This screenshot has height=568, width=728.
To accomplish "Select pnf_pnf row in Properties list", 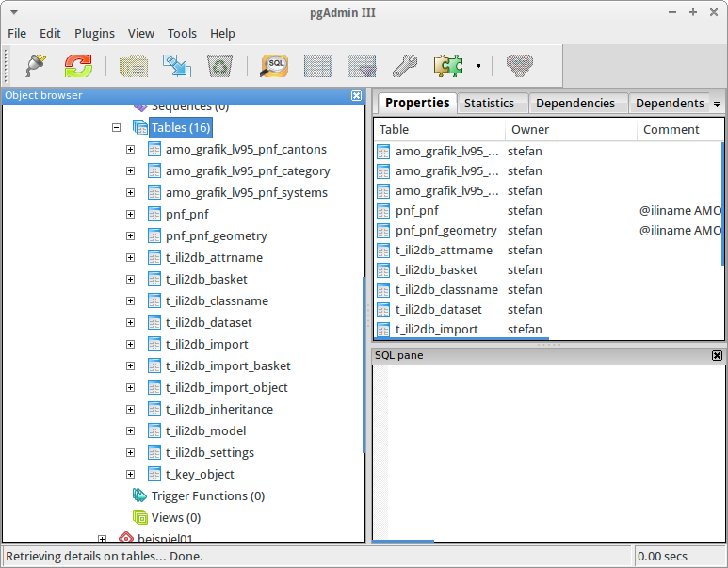I will (x=548, y=211).
